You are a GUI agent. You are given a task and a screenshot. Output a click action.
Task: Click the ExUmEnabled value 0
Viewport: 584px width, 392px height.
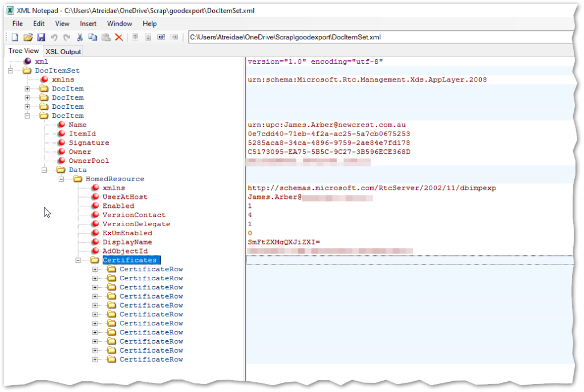click(250, 233)
